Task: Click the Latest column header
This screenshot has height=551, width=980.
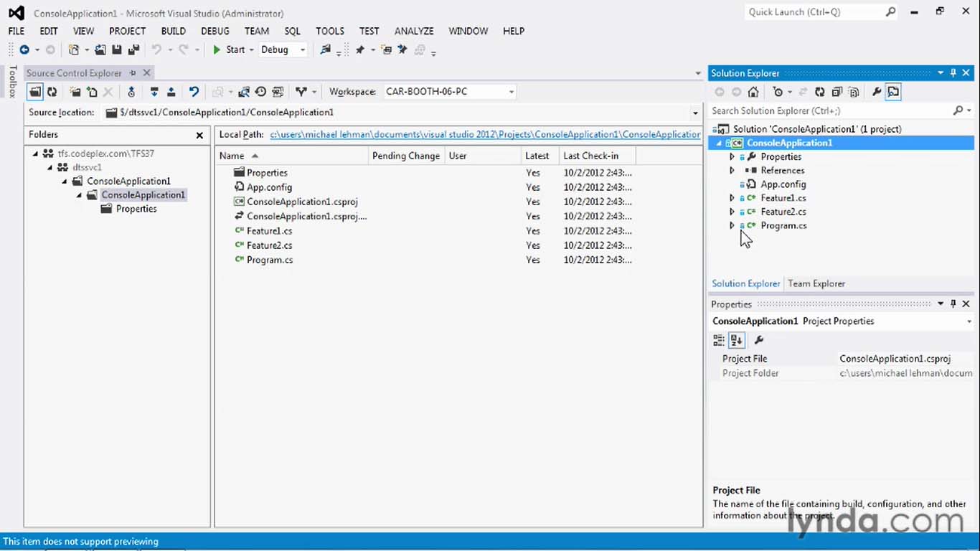Action: coord(540,156)
